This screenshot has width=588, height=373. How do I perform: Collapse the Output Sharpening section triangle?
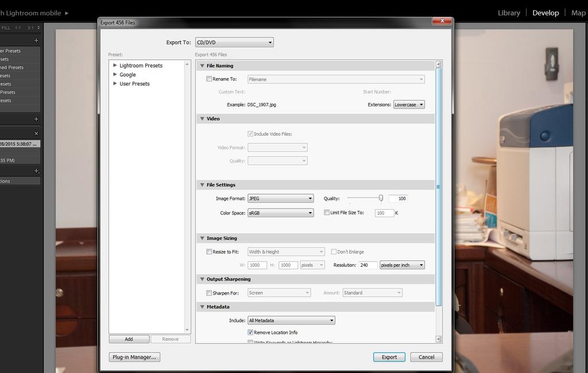click(x=202, y=279)
